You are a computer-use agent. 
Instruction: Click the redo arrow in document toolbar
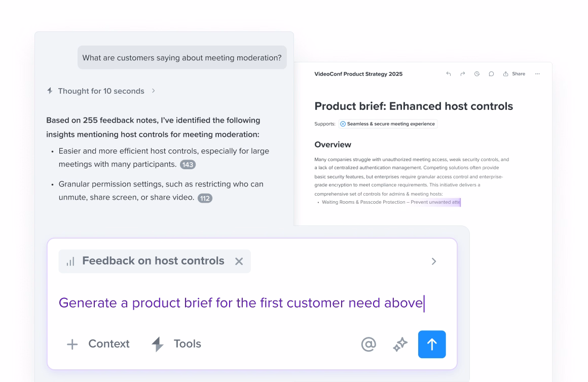463,74
